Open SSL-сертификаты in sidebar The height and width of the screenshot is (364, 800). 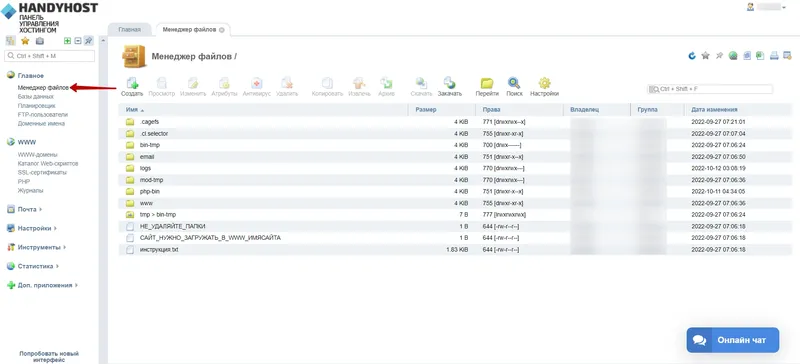tap(42, 172)
